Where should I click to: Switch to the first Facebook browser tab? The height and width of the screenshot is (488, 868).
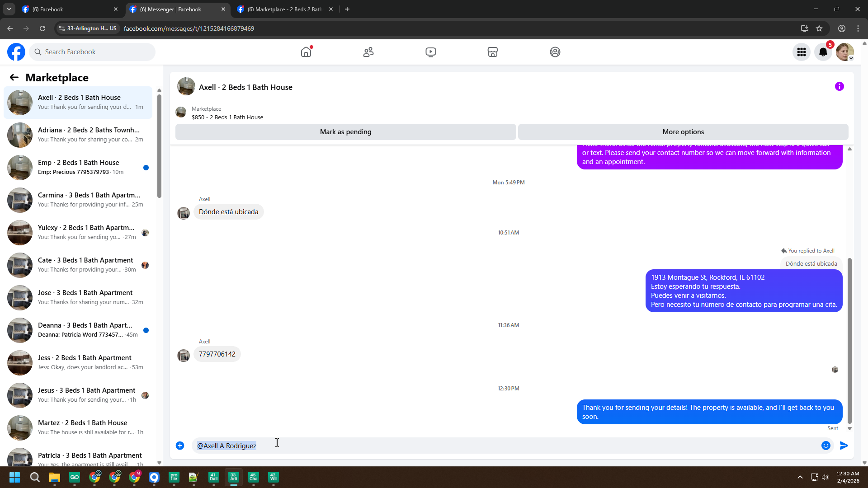coord(63,9)
